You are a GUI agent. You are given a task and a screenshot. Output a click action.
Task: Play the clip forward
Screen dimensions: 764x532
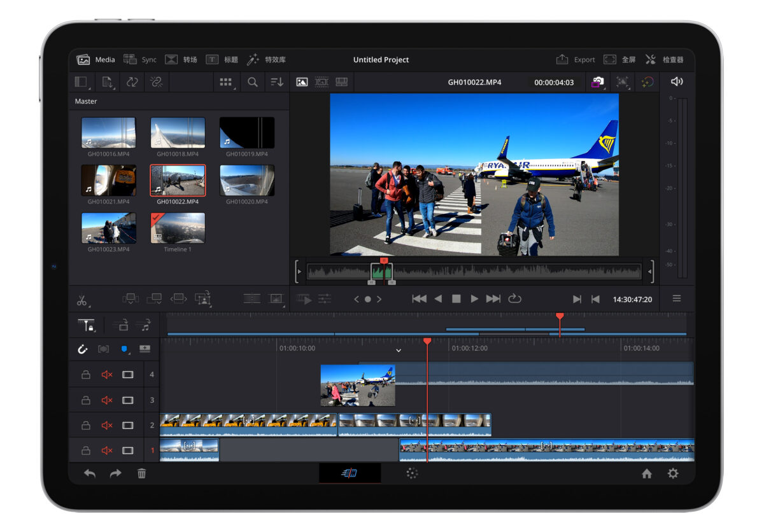[x=474, y=299]
